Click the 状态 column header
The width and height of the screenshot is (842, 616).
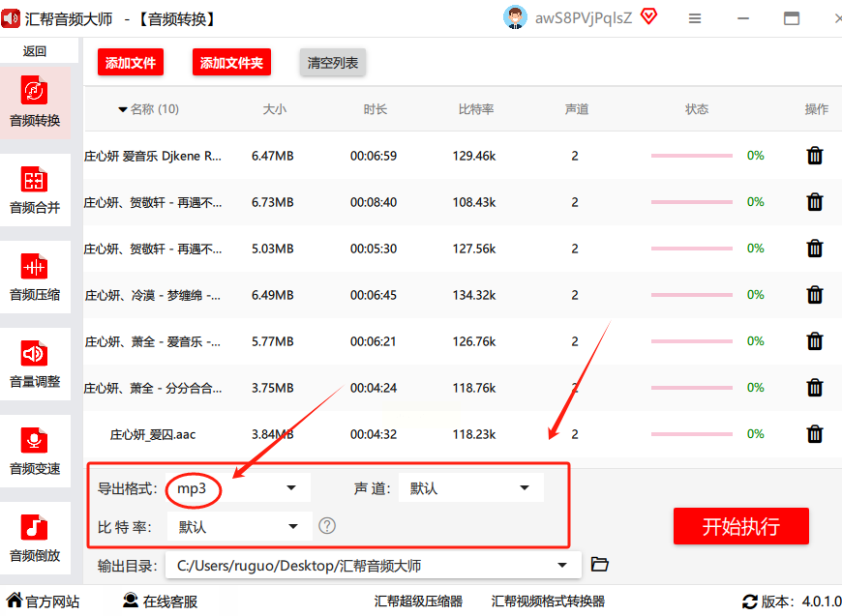pos(697,109)
